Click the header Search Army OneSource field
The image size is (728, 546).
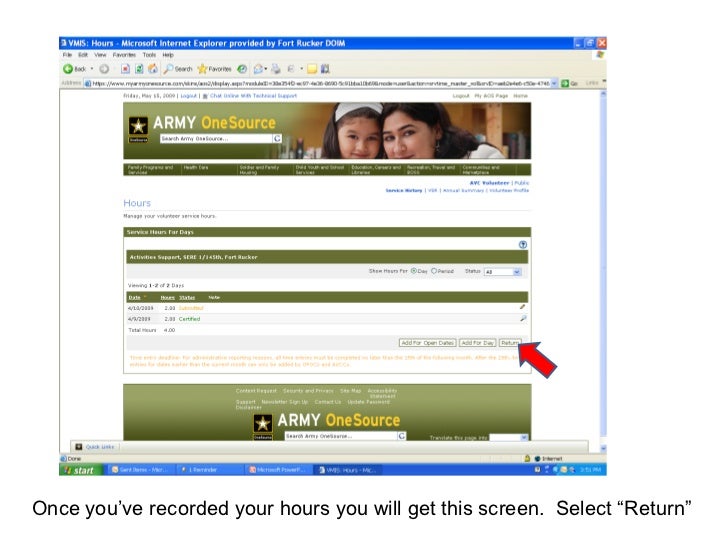tap(216, 138)
